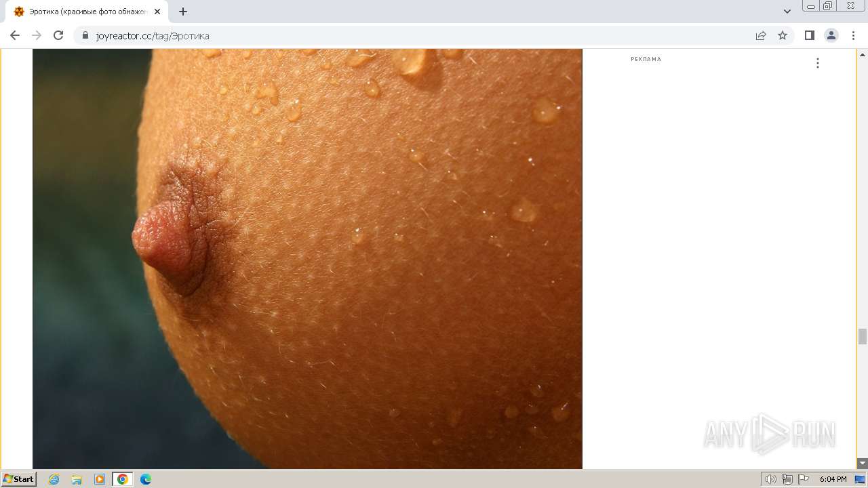Click the show desktop tray icon

[860, 479]
